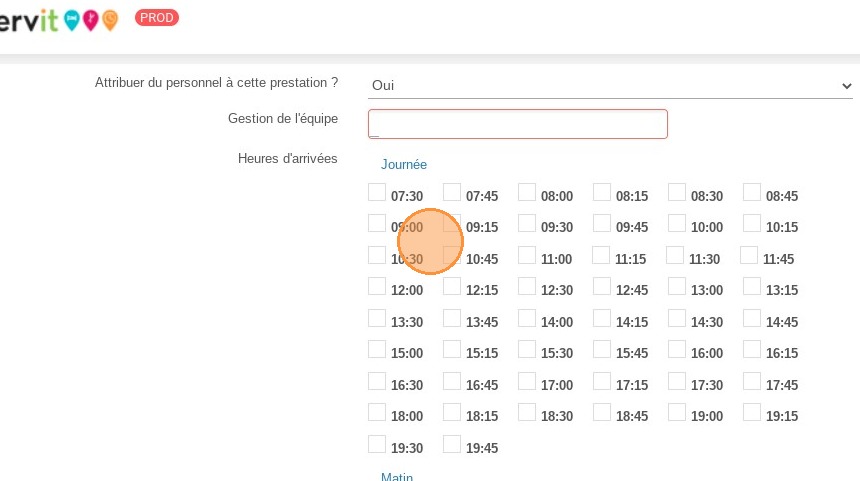Tick the 10:30 checkbox
The image size is (860, 481).
(377, 255)
